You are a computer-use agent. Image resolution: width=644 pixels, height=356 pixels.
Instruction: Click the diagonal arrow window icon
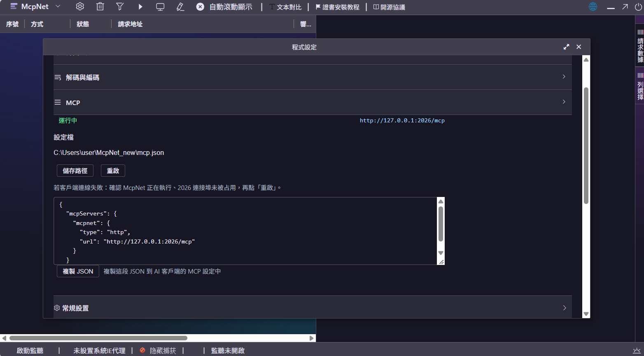point(625,7)
